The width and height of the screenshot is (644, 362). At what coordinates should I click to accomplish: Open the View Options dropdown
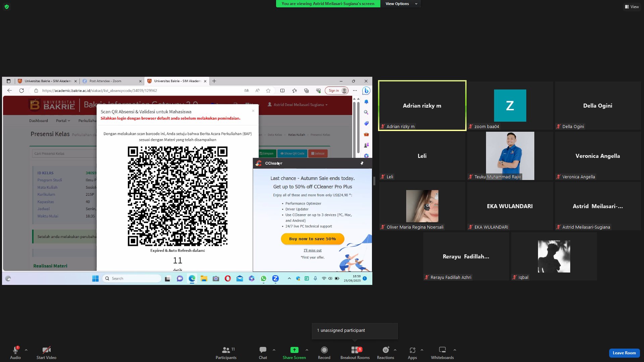click(401, 4)
